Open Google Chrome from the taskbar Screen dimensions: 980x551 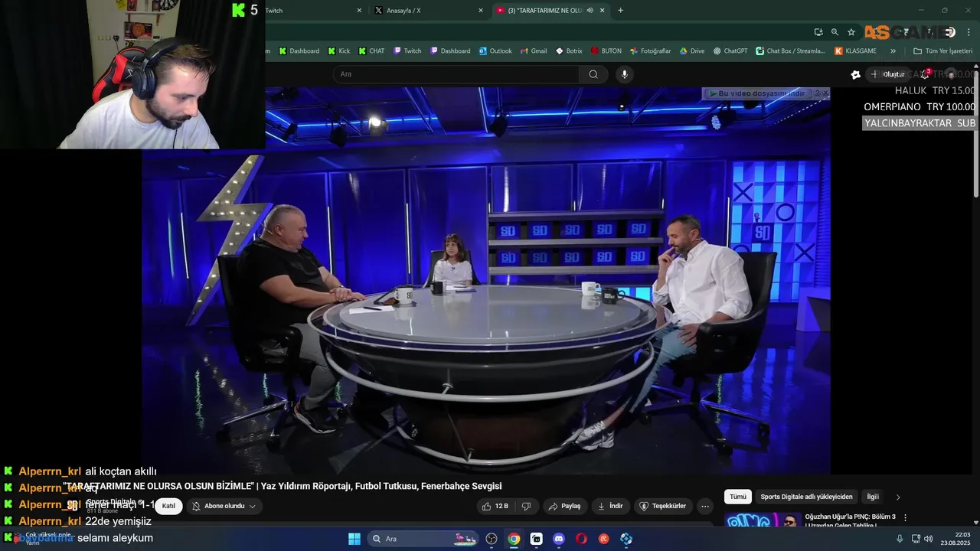pyautogui.click(x=514, y=539)
